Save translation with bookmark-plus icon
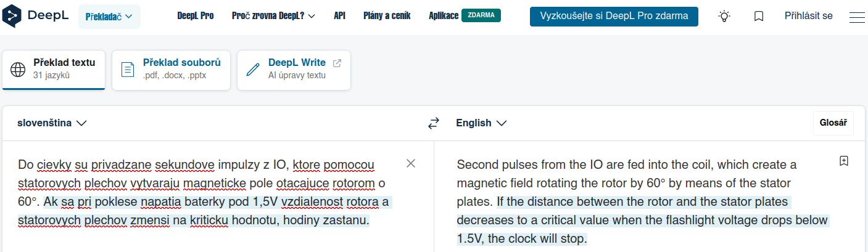This screenshot has width=868, height=252. 844,161
